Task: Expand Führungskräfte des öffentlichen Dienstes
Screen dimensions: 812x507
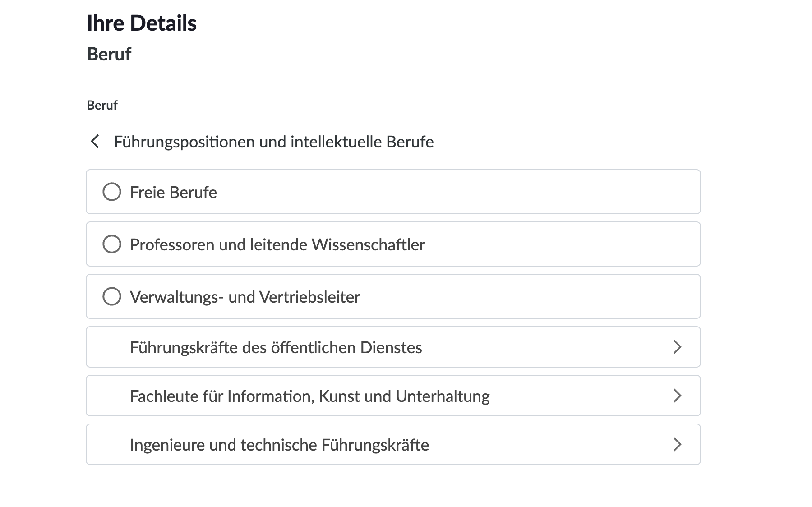Action: (x=392, y=347)
